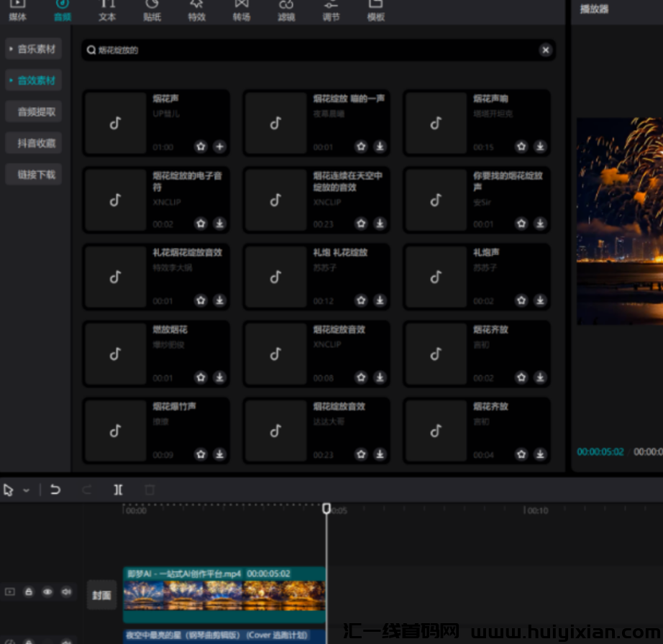Viewport: 663px width, 644px height.
Task: Lock the main video track
Action: (x=29, y=592)
